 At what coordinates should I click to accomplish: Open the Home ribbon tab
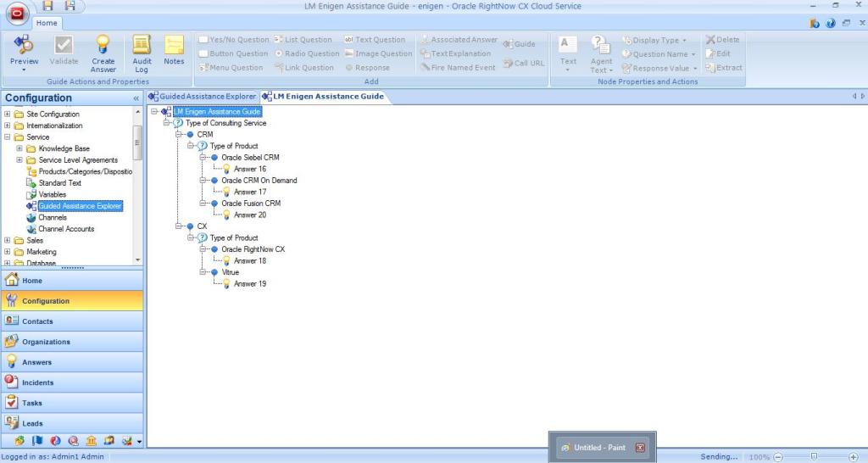(x=46, y=24)
